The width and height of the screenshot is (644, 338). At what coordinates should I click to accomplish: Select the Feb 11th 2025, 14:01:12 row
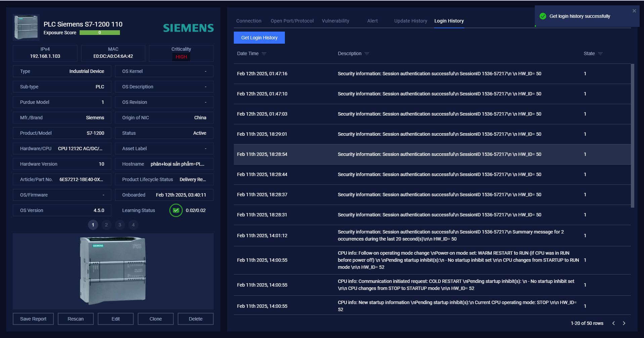coord(432,236)
